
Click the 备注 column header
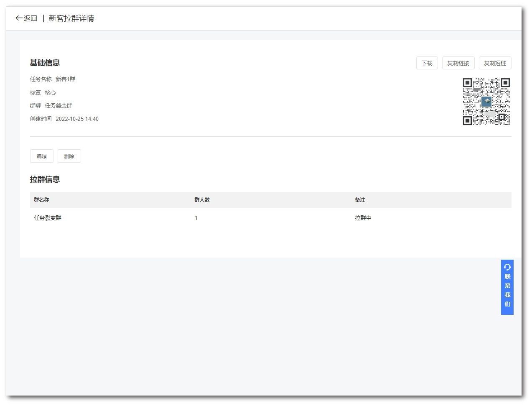360,200
